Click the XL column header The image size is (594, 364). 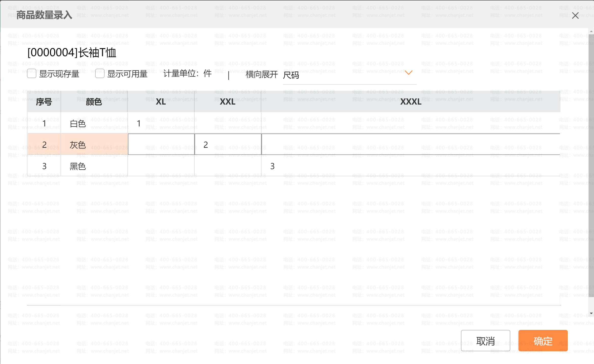[x=161, y=102]
